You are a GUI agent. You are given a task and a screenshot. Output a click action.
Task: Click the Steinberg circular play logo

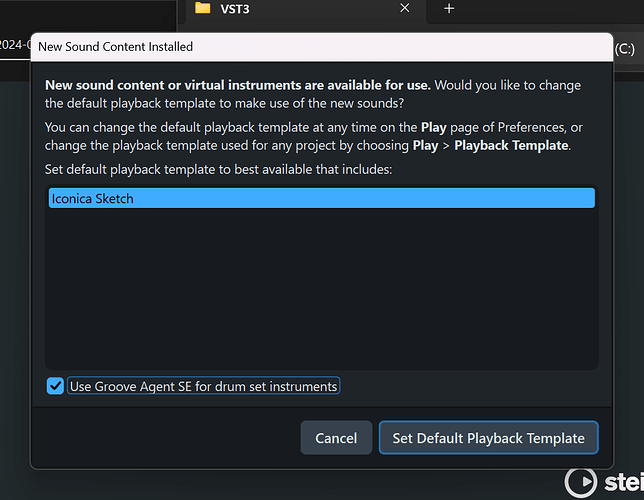pyautogui.click(x=580, y=483)
